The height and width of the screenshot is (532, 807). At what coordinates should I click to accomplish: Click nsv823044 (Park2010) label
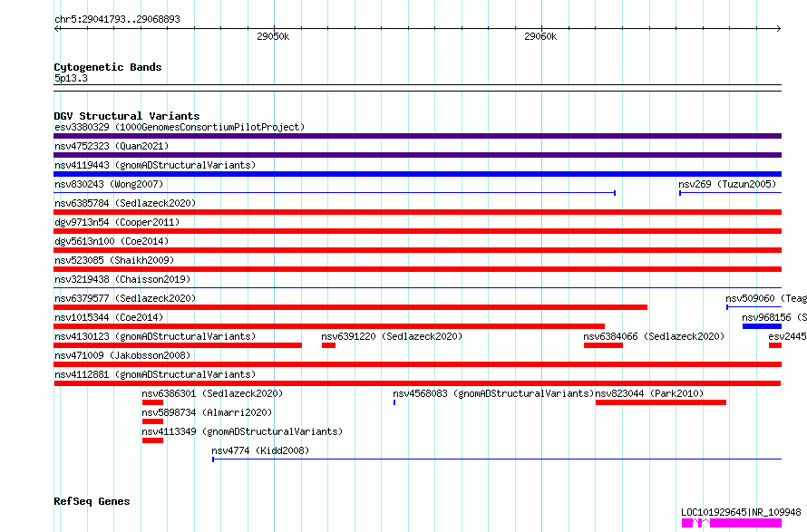point(649,393)
